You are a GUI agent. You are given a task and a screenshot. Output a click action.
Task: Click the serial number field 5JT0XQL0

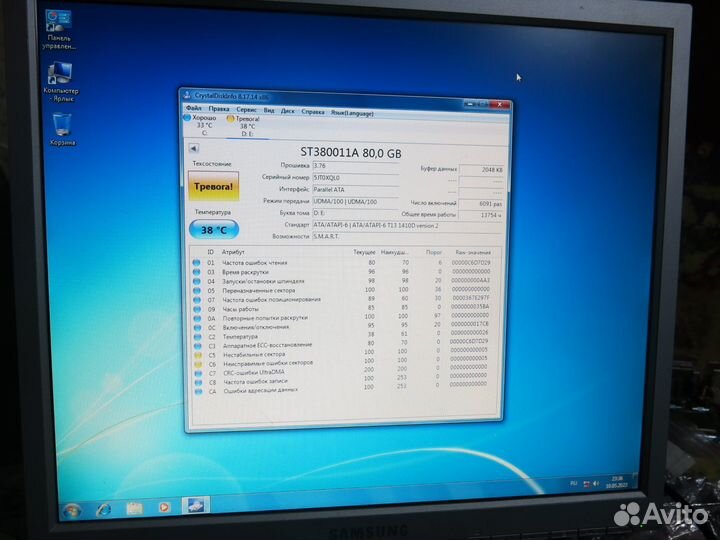(355, 178)
